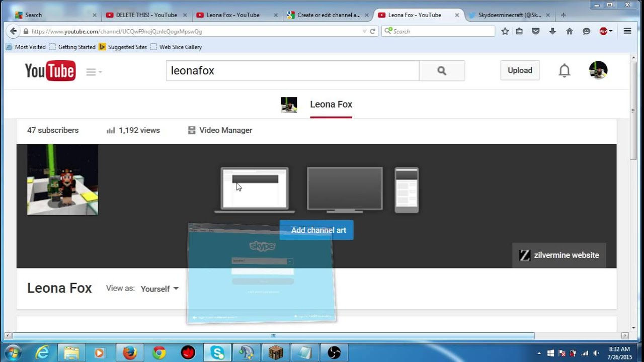644x362 pixels.
Task: Open the account avatar menu
Action: point(598,70)
